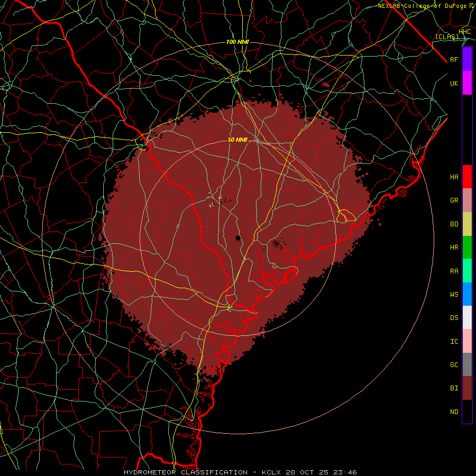
Task: Click the blue WS legend swatch
Action: coord(467,294)
